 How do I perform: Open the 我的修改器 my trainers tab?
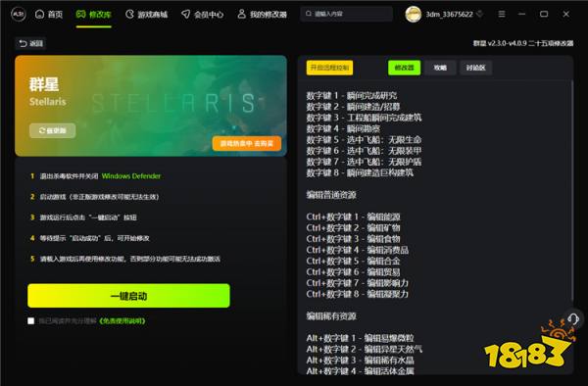(262, 15)
